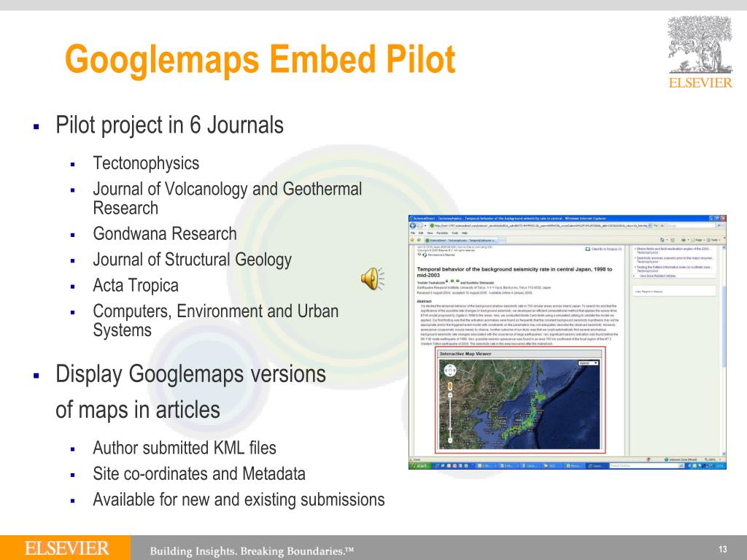Click the Acta Tropica bullet item

pyautogui.click(x=136, y=285)
